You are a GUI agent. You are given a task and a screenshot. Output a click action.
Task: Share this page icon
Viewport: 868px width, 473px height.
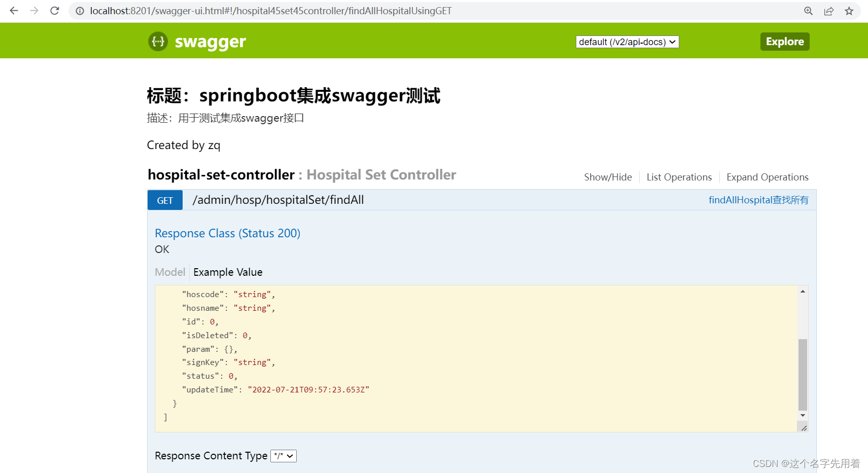pos(829,11)
